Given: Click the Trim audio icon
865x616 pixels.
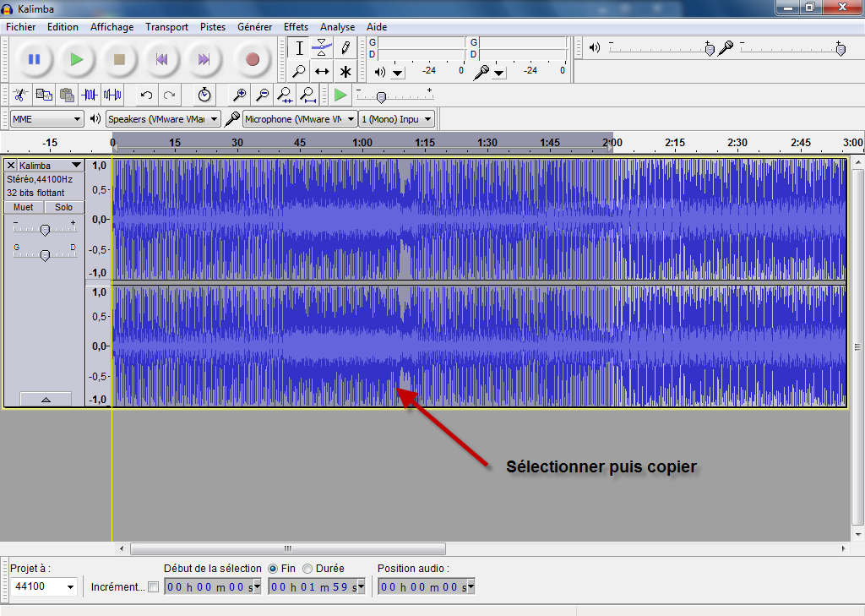Looking at the screenshot, I should 90,95.
